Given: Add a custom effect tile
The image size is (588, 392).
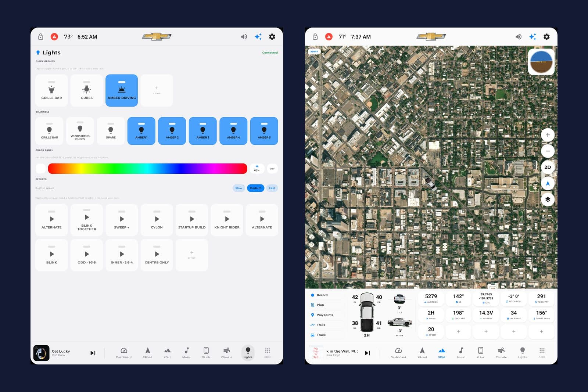Looking at the screenshot, I should (192, 255).
